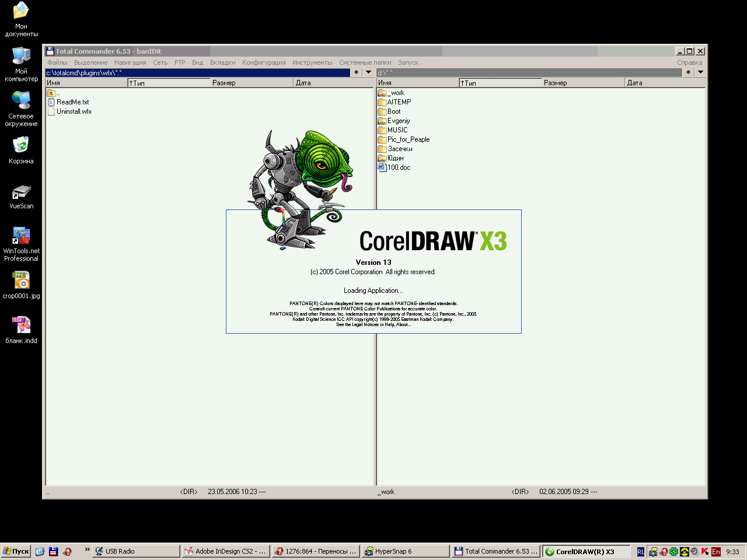Open the FTP menu
The image size is (747, 560).
click(x=180, y=62)
